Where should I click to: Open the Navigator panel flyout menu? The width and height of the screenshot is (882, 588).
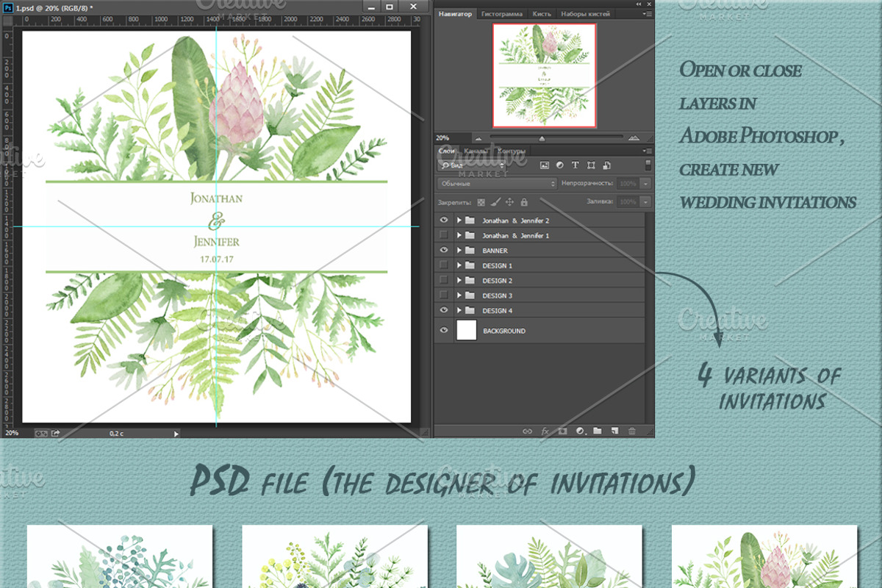tap(647, 13)
